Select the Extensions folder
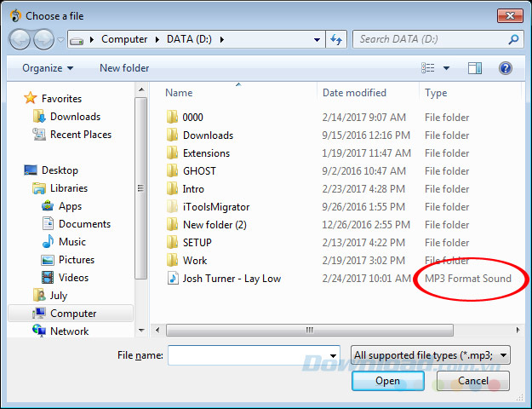Image resolution: width=532 pixels, height=409 pixels. (206, 153)
